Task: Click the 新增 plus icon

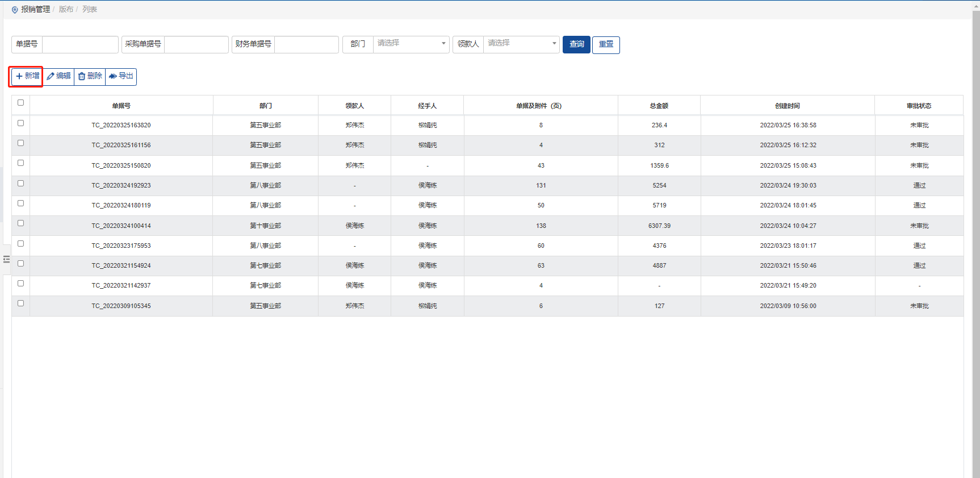Action: (x=19, y=76)
